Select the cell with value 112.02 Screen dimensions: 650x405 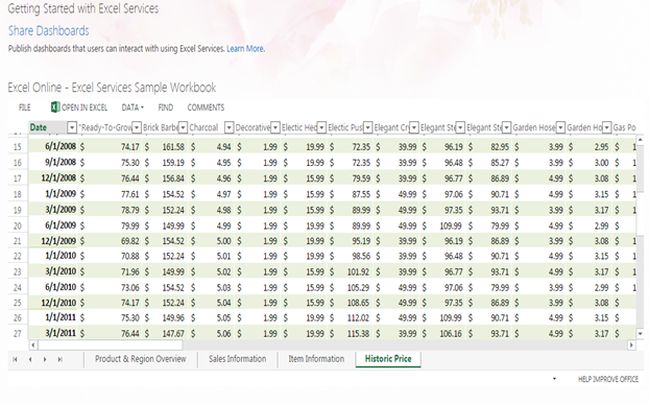point(351,318)
